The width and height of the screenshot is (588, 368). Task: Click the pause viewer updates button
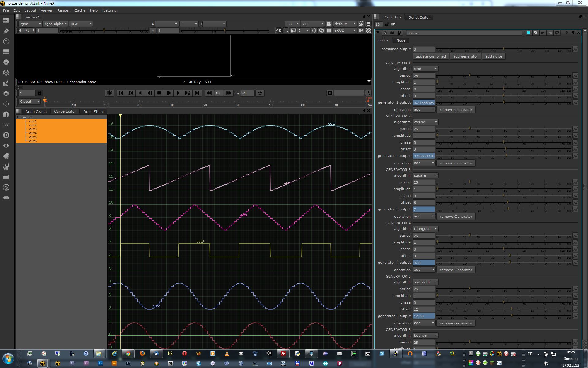point(329,30)
